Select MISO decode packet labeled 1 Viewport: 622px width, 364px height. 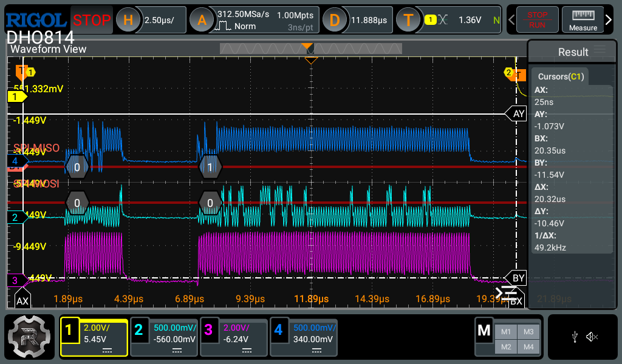[210, 167]
